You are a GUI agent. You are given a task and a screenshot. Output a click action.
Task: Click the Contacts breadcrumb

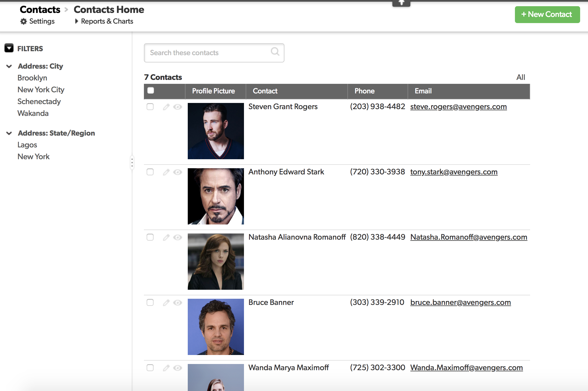(40, 10)
